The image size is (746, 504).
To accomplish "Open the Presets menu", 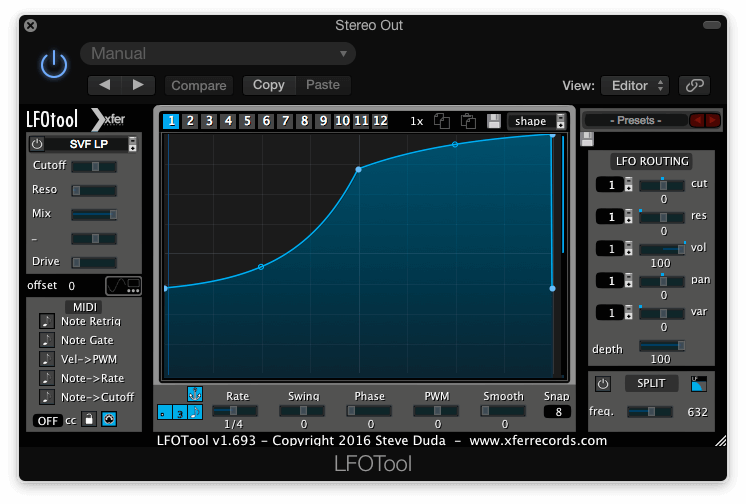I will tap(636, 120).
